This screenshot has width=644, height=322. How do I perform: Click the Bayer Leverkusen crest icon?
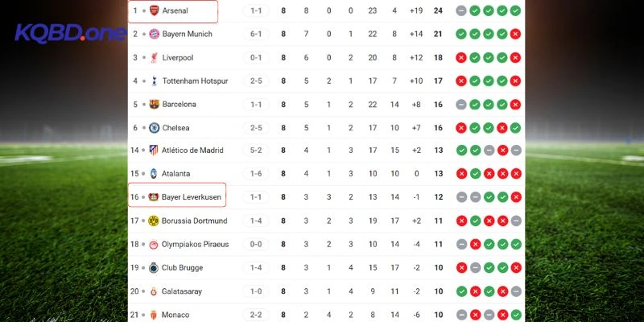[154, 197]
